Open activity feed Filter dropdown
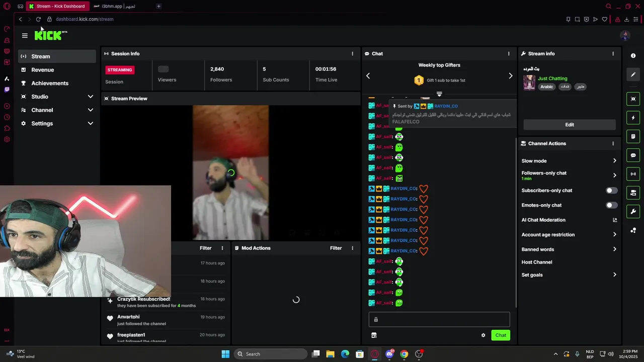This screenshot has width=644, height=362. coord(205,248)
